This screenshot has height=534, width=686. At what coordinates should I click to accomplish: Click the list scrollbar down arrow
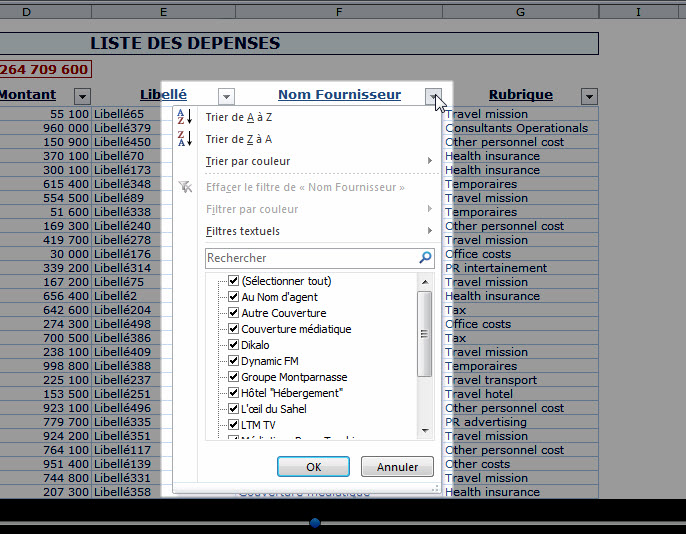(425, 431)
